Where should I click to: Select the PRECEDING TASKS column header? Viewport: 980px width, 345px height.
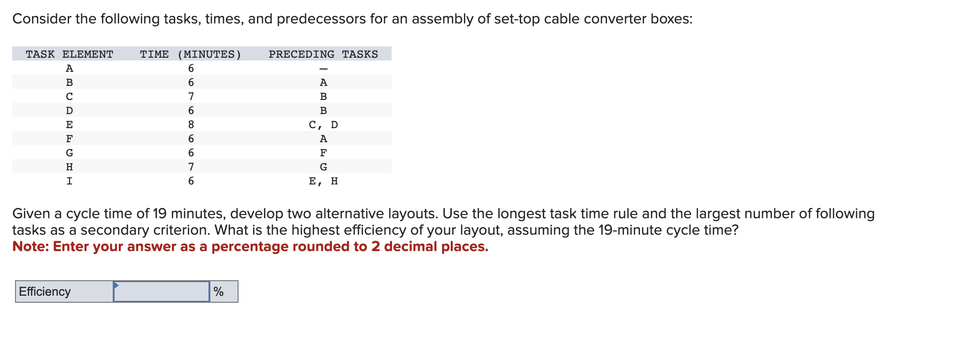(x=323, y=54)
